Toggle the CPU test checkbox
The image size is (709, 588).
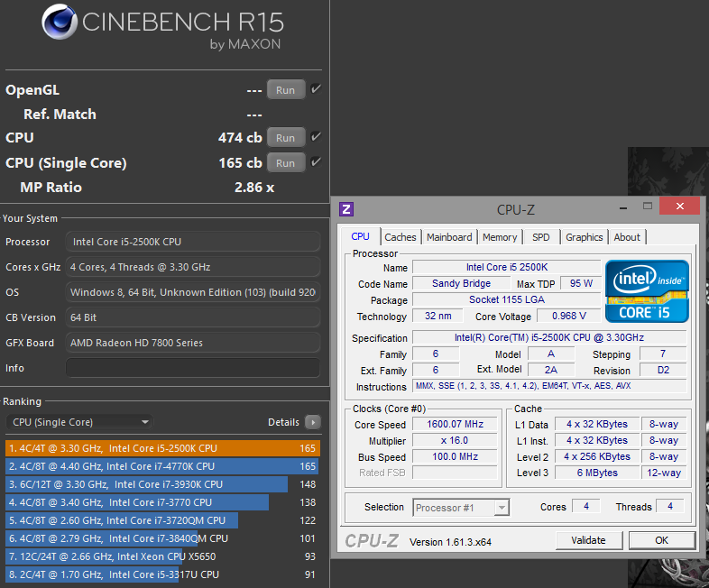(x=316, y=137)
